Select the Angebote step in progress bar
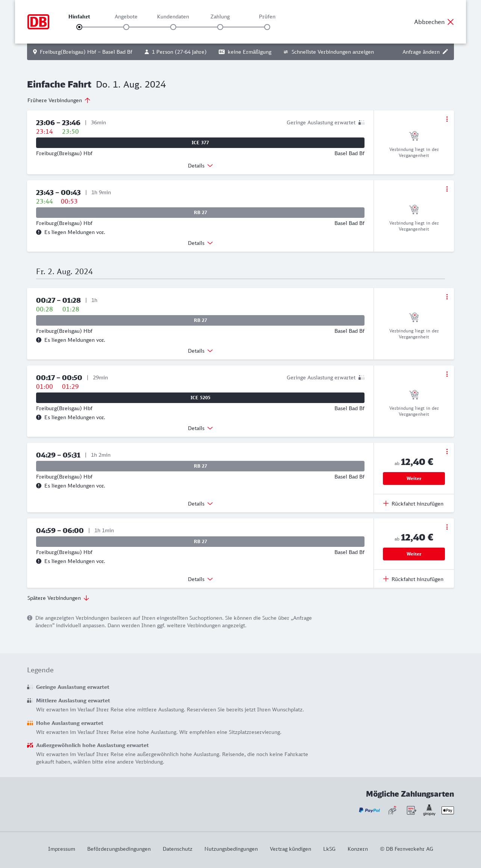481x868 pixels. [x=126, y=27]
